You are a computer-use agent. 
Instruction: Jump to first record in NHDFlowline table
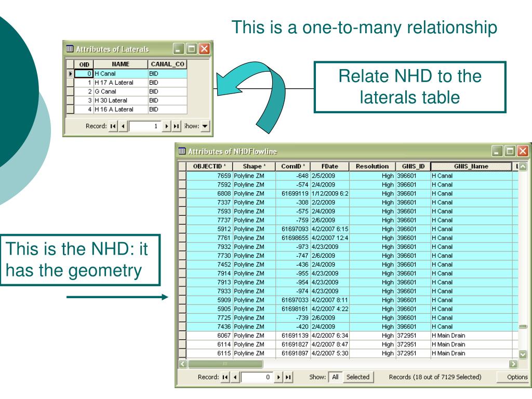tap(225, 377)
